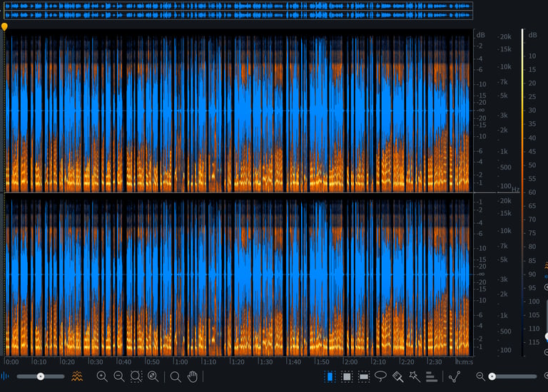Click the zoom to selection icon
The width and height of the screenshot is (548, 392).
[x=136, y=376]
